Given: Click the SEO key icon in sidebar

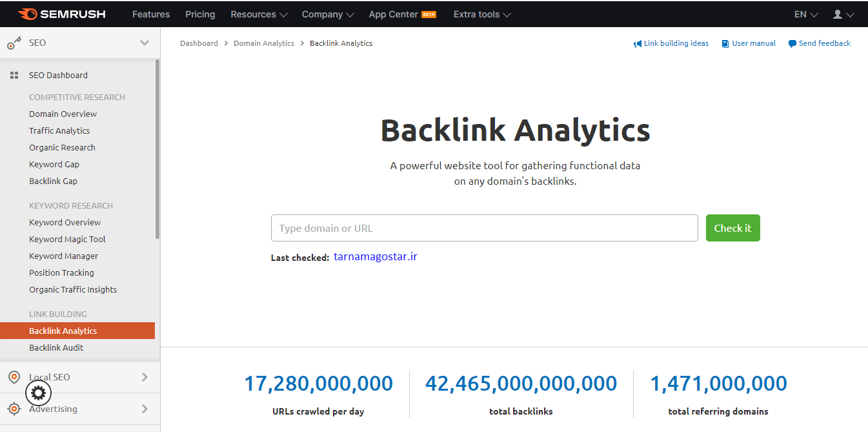Looking at the screenshot, I should [x=14, y=43].
